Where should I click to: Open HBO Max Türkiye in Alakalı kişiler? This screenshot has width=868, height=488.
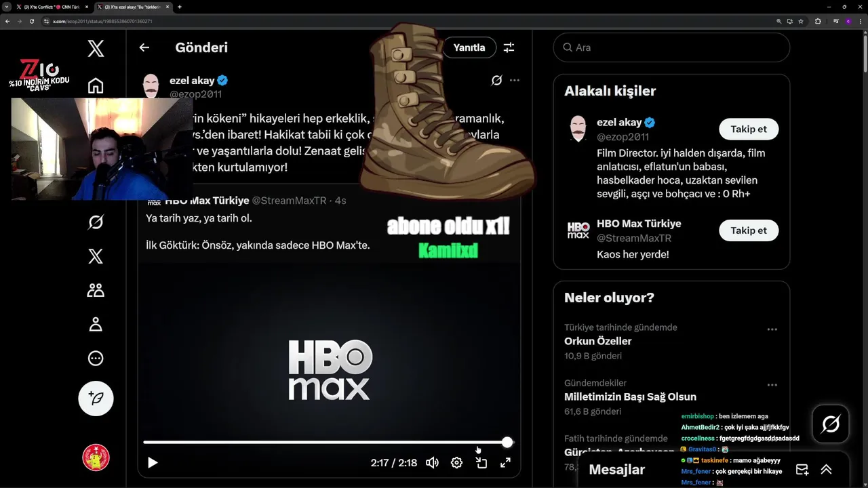[x=639, y=224]
